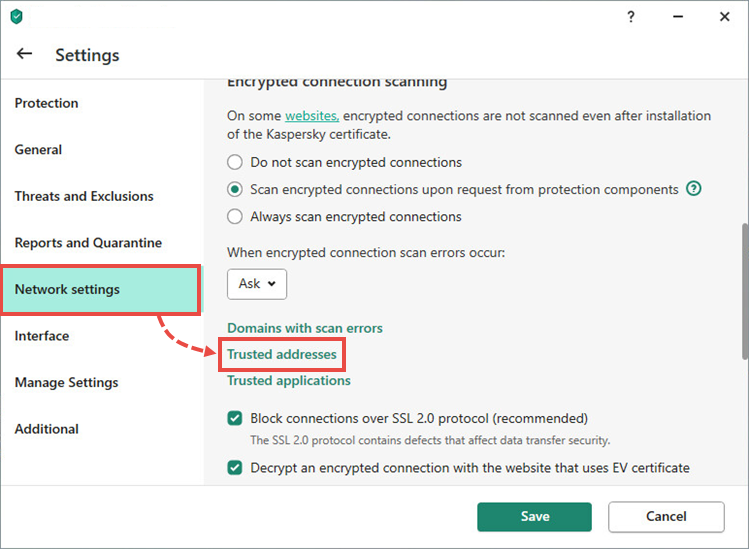749x549 pixels.
Task: Click the green info icon beside protection components
Action: click(693, 189)
